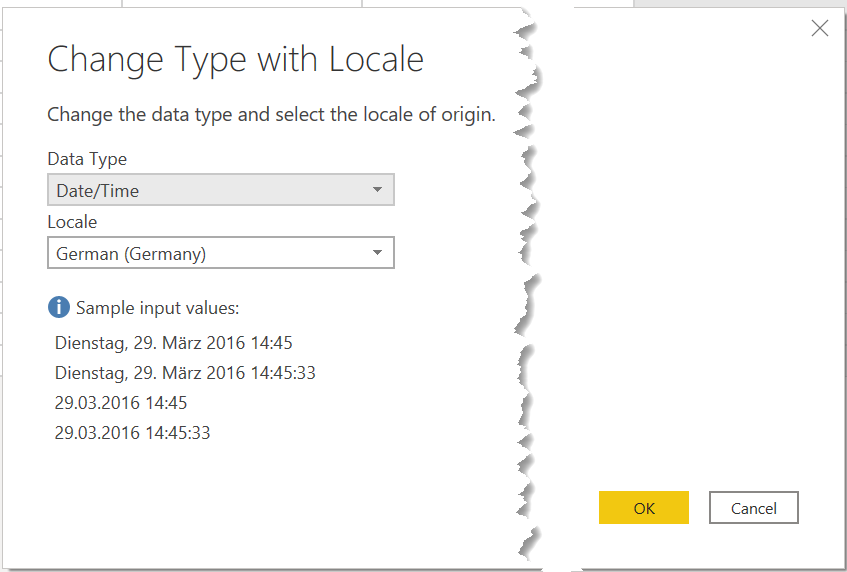Click the blue info icon beside Sample input values
Viewport: 847px width, 572px height.
(x=59, y=307)
